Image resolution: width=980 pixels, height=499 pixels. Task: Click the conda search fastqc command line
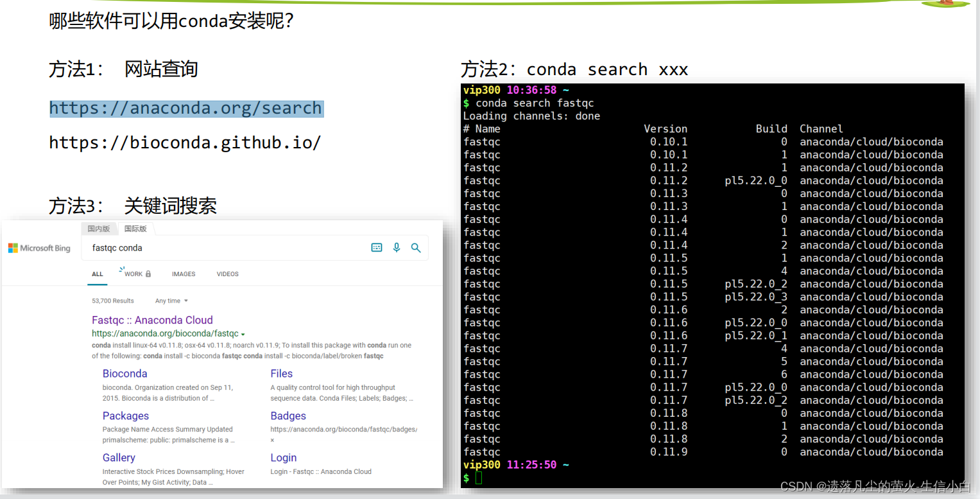[x=530, y=103]
